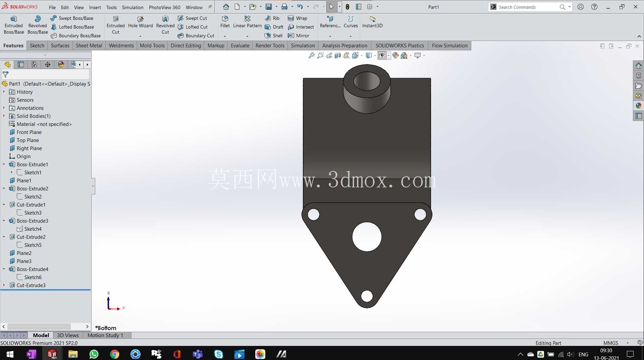Use the Mirror feature tool

[x=299, y=36]
